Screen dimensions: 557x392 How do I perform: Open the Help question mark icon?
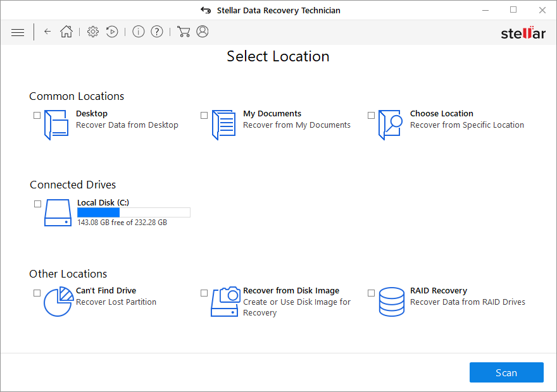(157, 32)
